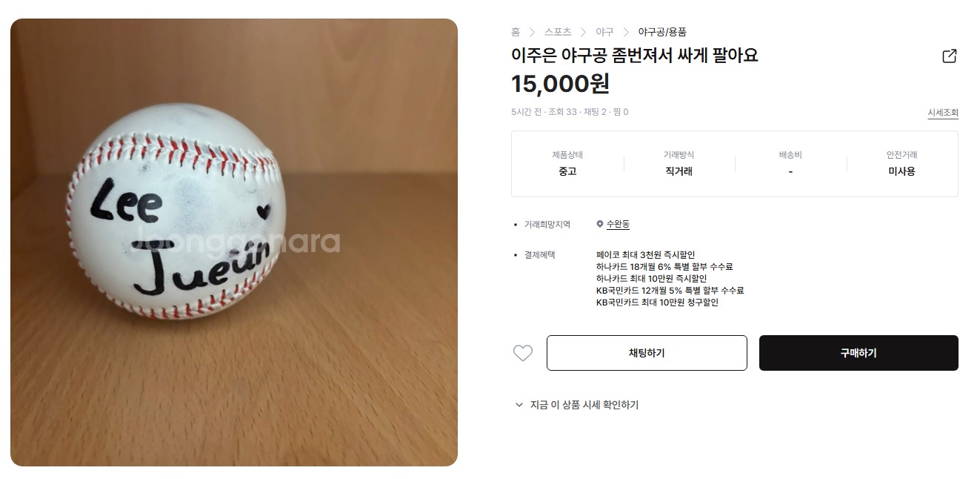Toggle the heart wishlist icon
Image resolution: width=980 pixels, height=479 pixels.
[523, 353]
